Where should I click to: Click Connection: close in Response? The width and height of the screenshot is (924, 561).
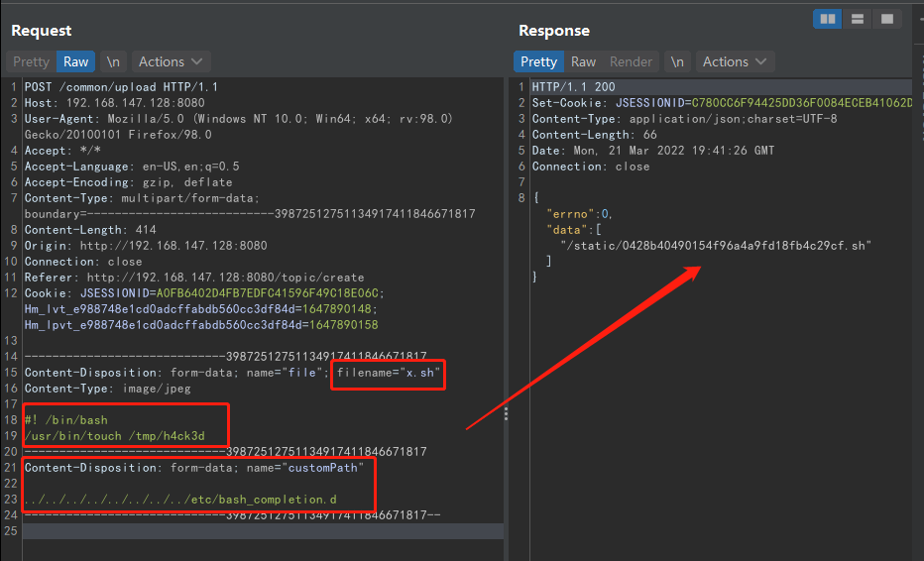click(591, 167)
